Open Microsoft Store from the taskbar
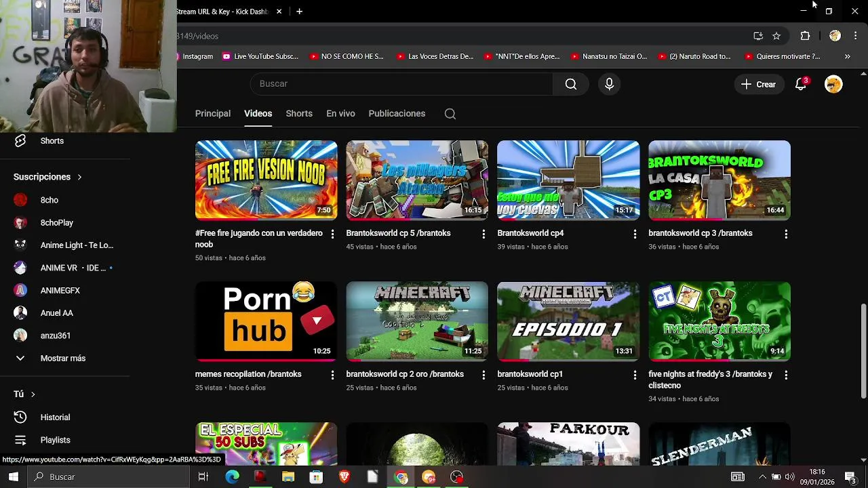Image resolution: width=868 pixels, height=488 pixels. [x=316, y=477]
